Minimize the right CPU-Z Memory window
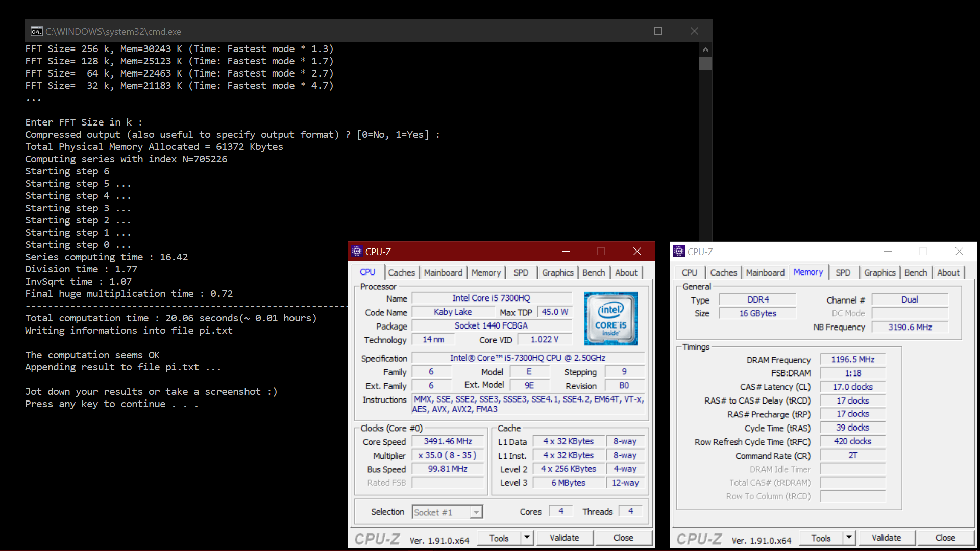This screenshot has width=980, height=551. pos(888,251)
